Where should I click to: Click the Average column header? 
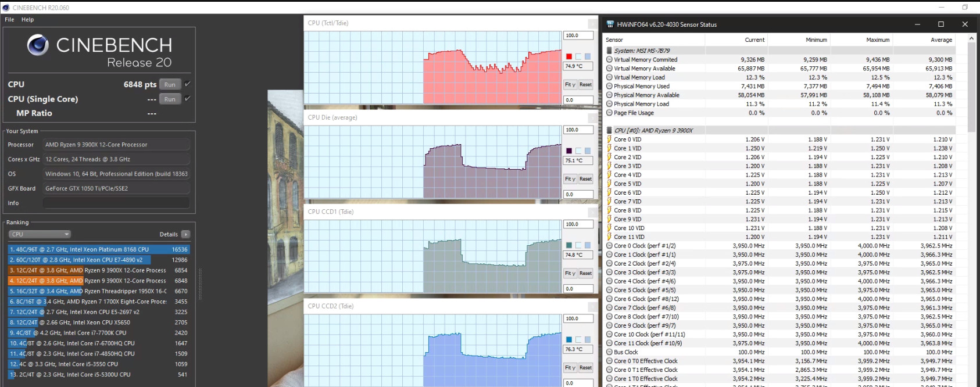point(924,40)
